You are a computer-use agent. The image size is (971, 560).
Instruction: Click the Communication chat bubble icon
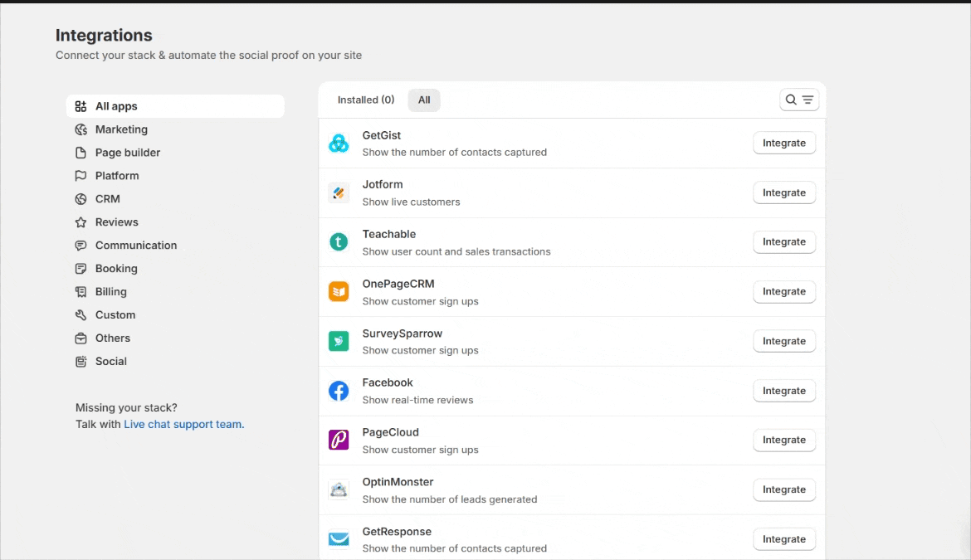[81, 246]
